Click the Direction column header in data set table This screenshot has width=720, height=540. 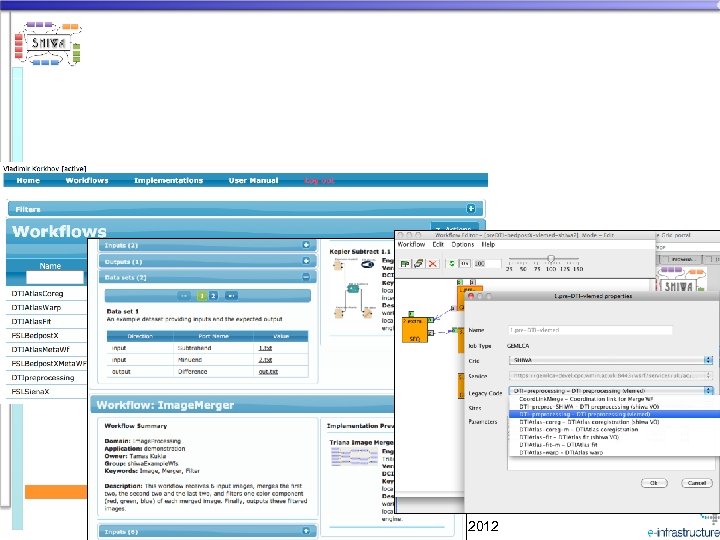(140, 336)
